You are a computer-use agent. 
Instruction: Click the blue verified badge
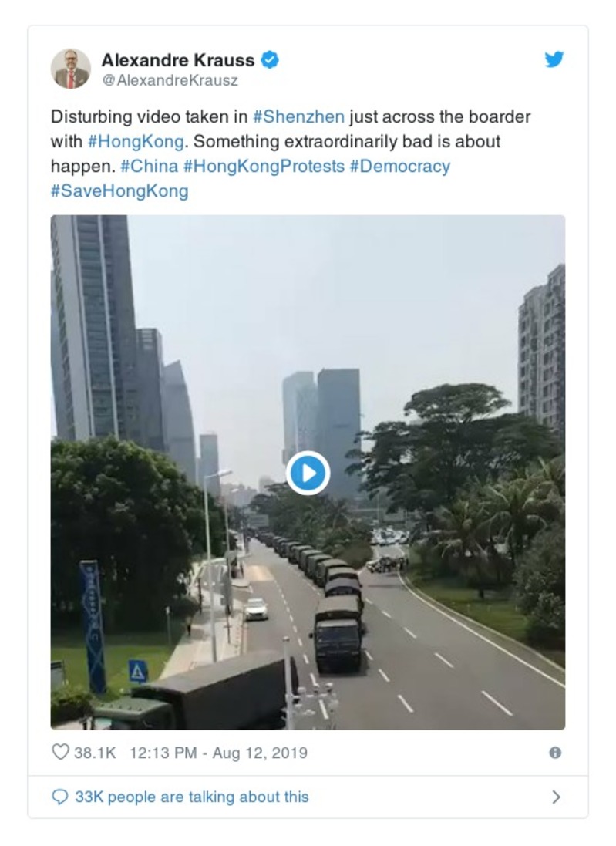[x=269, y=59]
